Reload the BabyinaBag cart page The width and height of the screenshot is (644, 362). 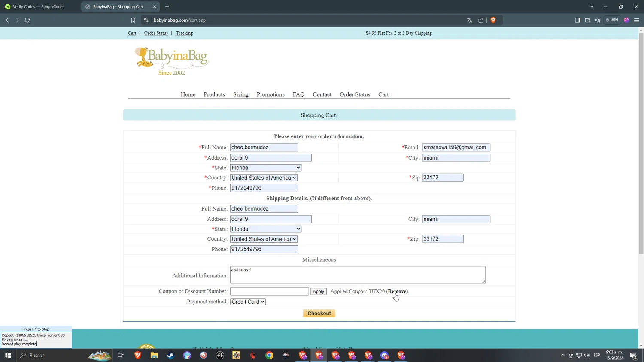tap(27, 20)
